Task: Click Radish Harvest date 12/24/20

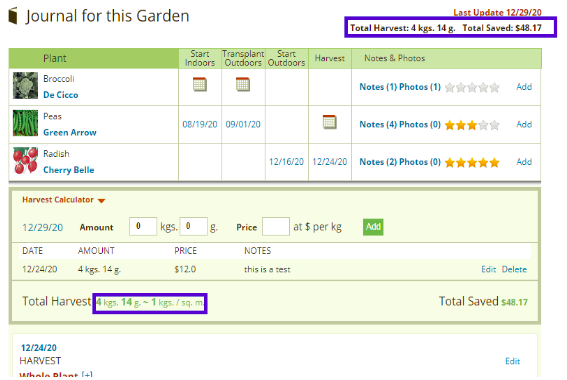Action: click(330, 162)
